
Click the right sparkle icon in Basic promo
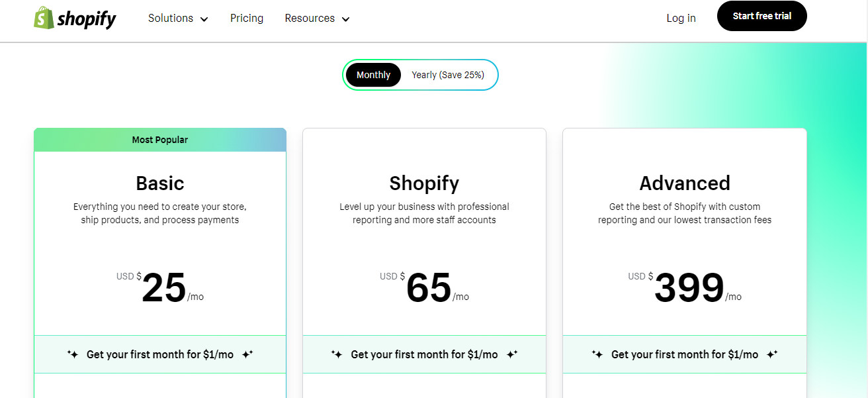tap(247, 354)
